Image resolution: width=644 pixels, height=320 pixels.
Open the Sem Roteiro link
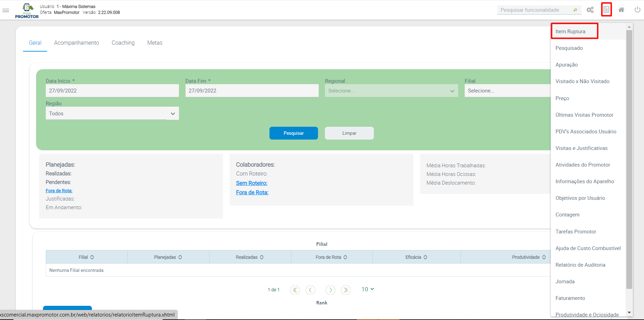252,183
